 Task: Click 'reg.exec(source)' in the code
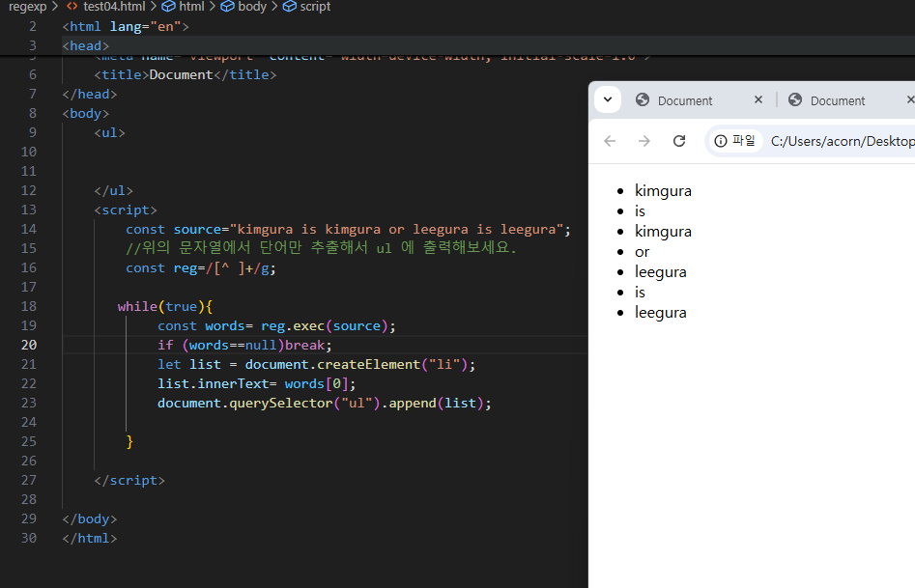point(325,325)
